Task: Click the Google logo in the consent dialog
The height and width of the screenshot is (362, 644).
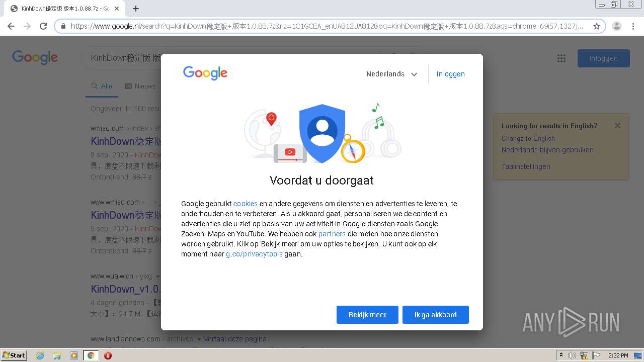Action: pos(205,73)
